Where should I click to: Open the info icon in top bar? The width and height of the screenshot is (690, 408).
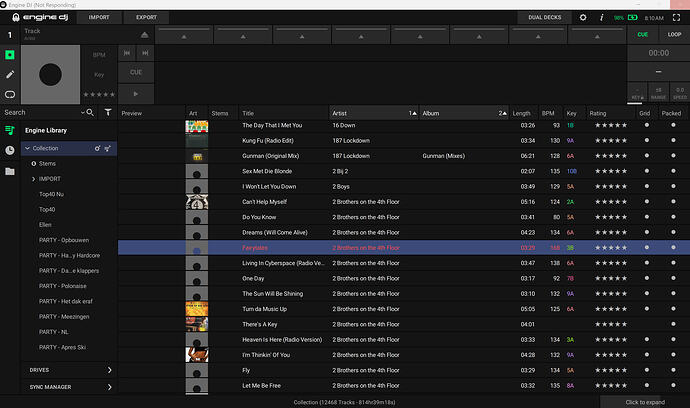pos(602,17)
